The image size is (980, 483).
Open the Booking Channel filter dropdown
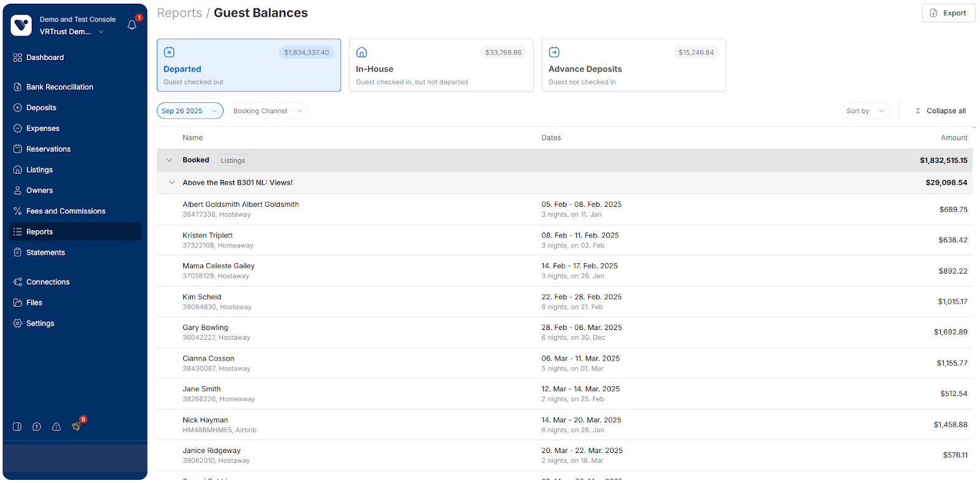268,111
